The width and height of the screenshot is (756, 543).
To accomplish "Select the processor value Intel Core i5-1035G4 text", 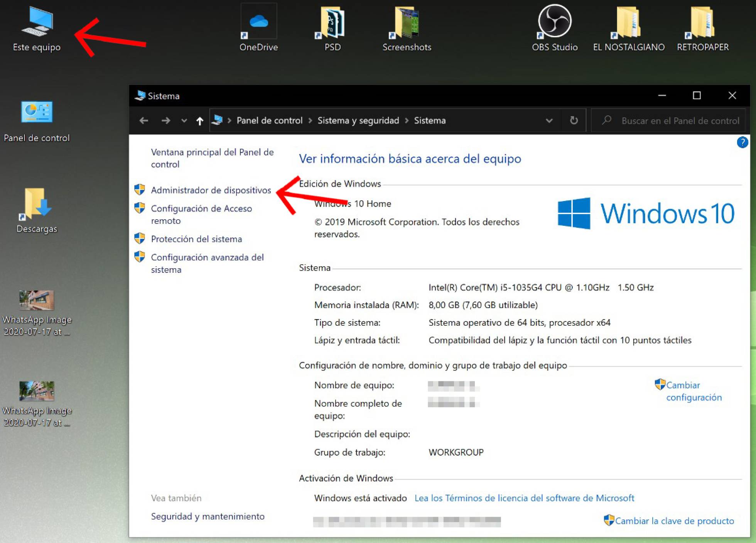I will point(541,287).
